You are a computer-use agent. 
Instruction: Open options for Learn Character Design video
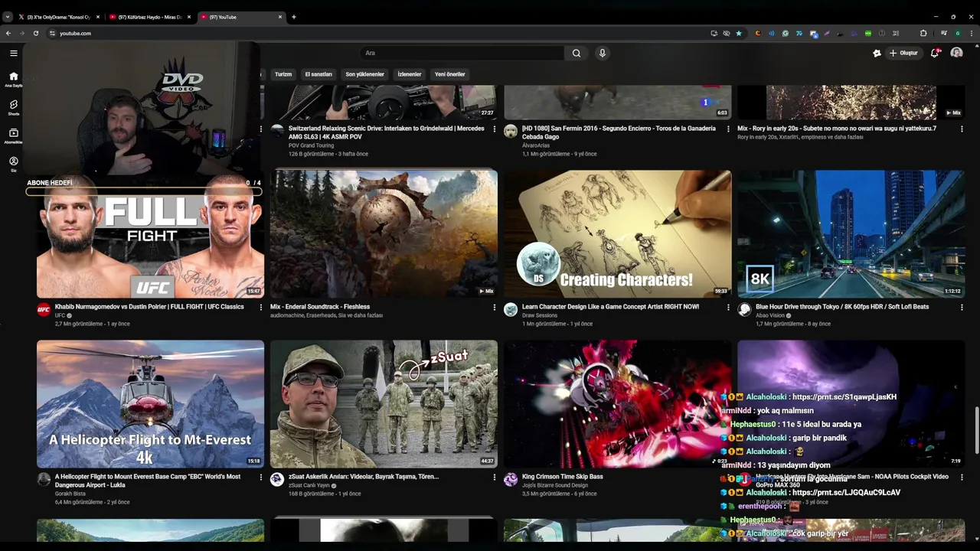coord(728,307)
